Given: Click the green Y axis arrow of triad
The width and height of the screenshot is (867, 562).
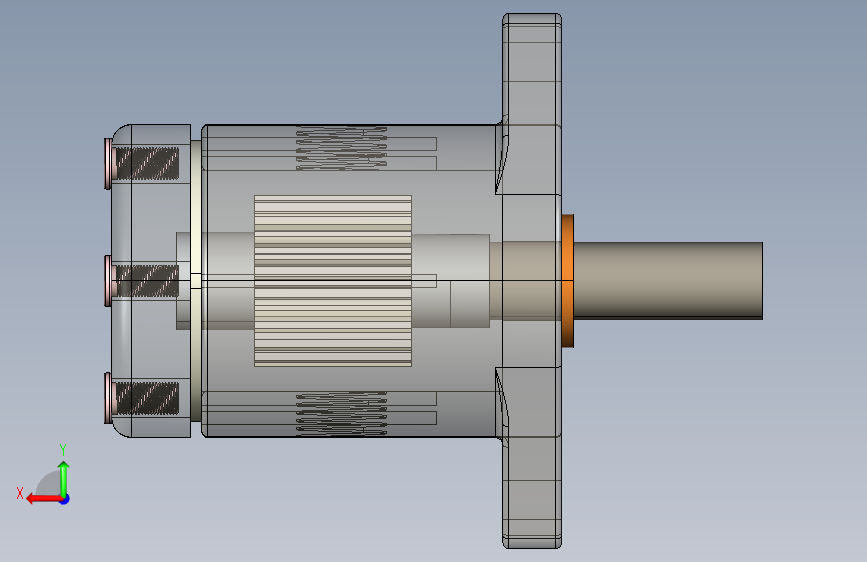Looking at the screenshot, I should [x=64, y=478].
